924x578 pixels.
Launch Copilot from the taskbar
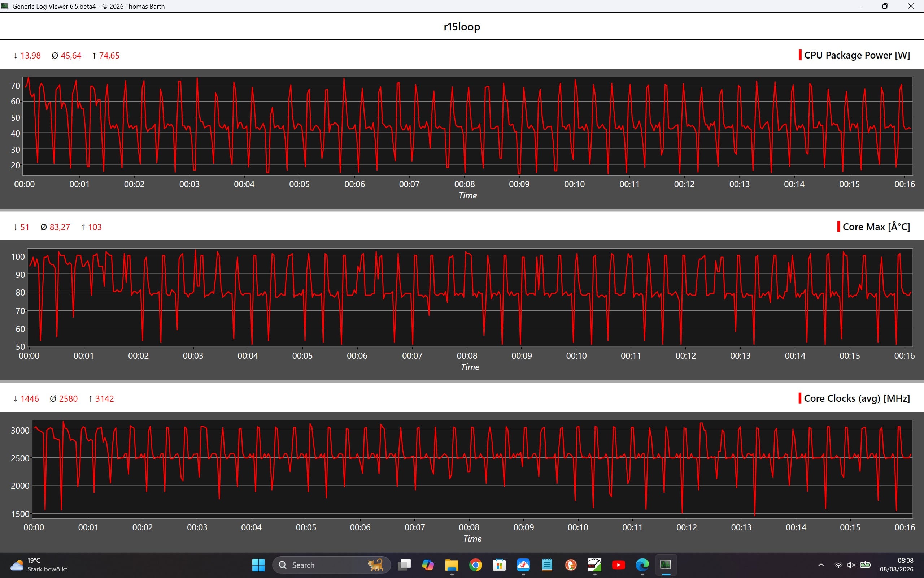pos(428,565)
